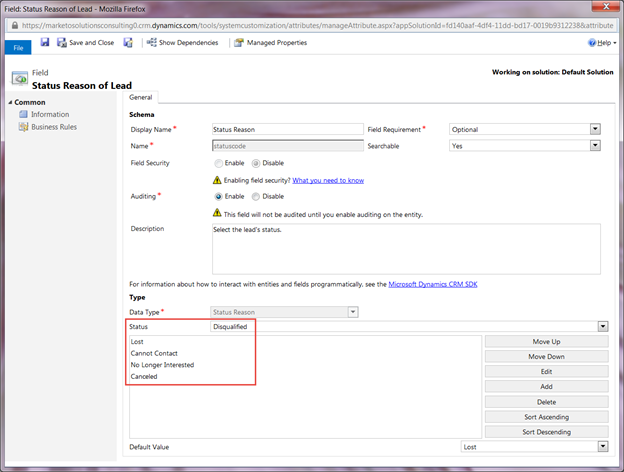Select the Enable radio for Auditing

218,197
